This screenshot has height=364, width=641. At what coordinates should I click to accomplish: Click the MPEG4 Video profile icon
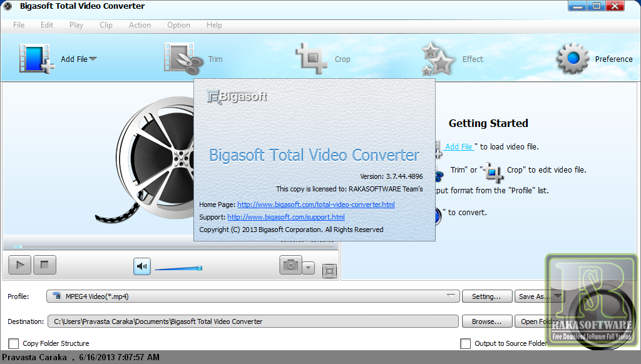pos(57,296)
